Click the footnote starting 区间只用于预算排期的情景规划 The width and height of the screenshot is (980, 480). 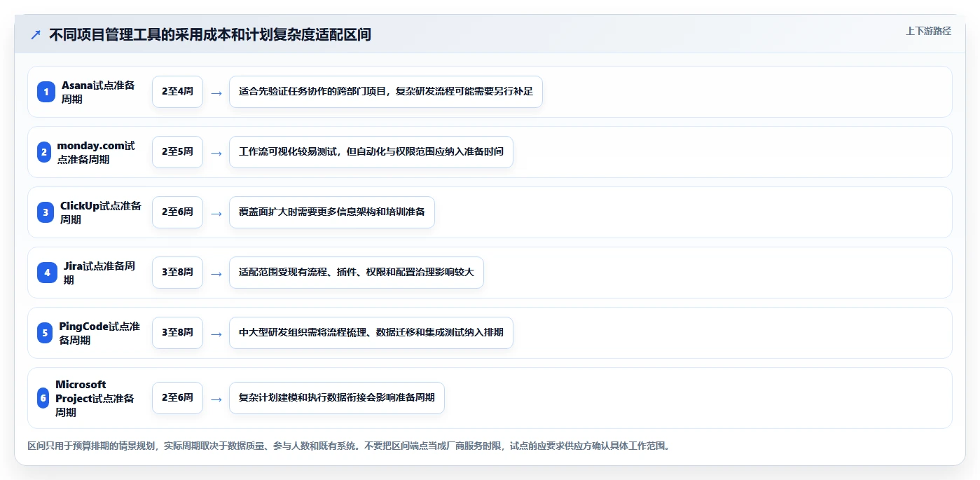click(x=349, y=446)
